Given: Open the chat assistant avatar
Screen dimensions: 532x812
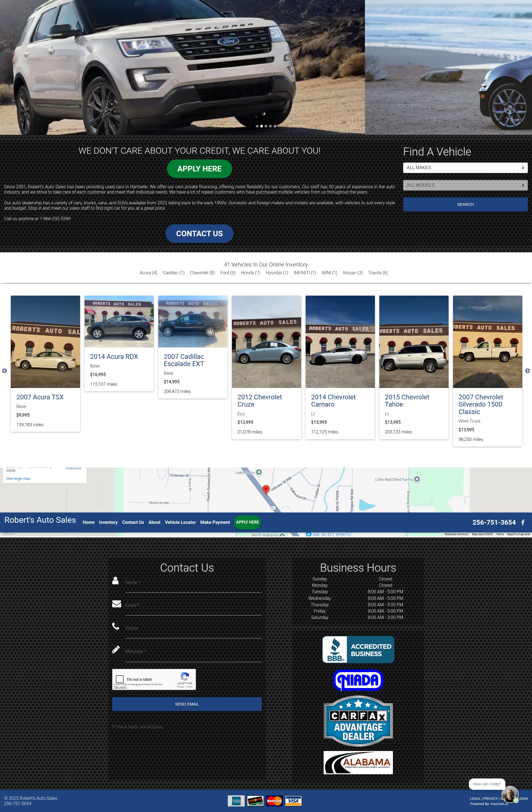Looking at the screenshot, I should (x=510, y=795).
